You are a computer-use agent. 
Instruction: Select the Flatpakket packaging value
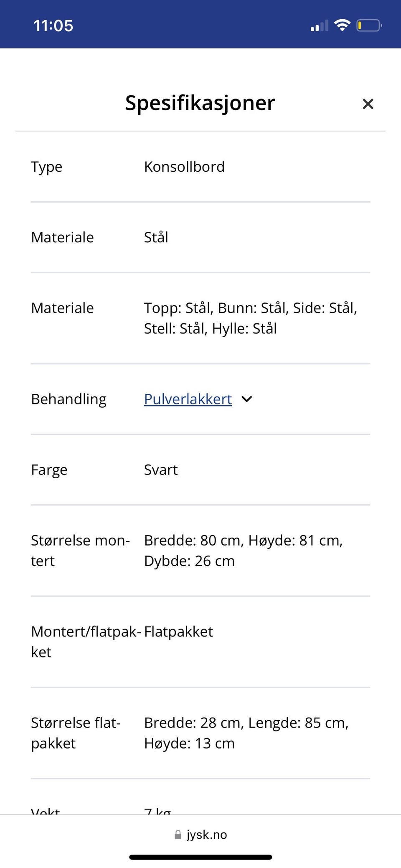(x=178, y=631)
